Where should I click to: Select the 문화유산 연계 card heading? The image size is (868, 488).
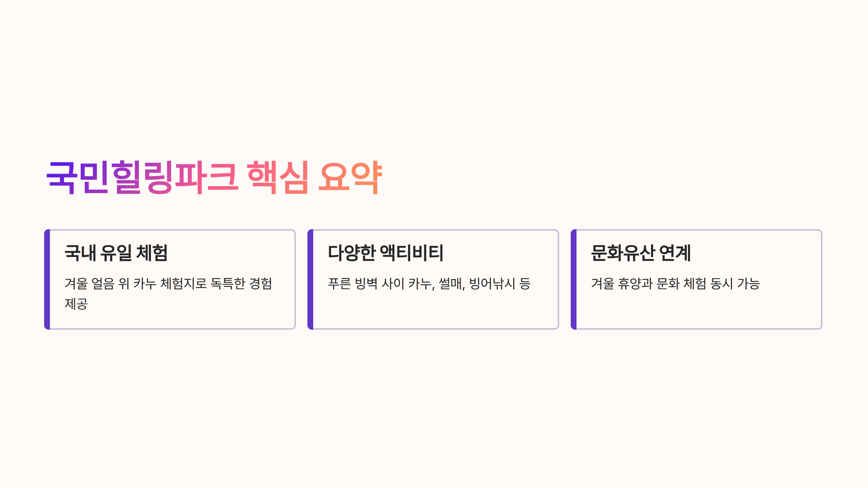pos(641,253)
